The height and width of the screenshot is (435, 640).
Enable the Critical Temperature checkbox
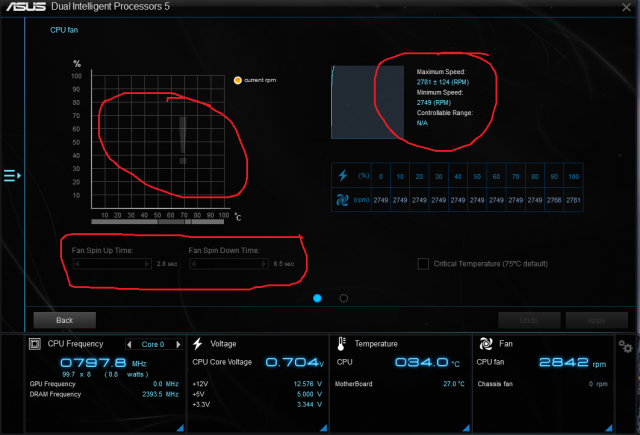423,264
